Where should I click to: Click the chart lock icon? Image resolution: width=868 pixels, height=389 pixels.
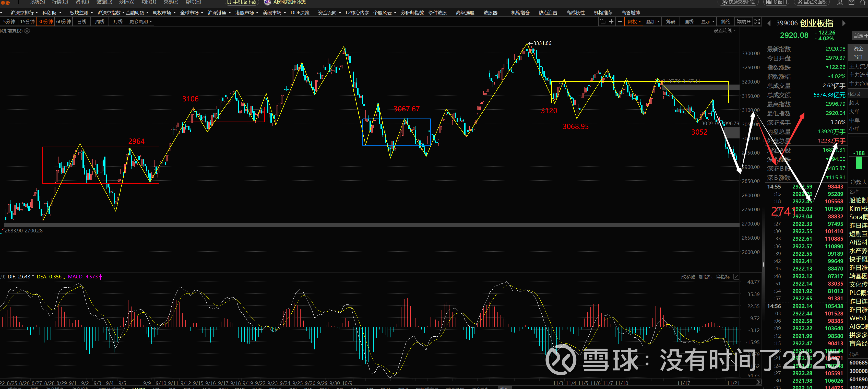pyautogui.click(x=602, y=21)
